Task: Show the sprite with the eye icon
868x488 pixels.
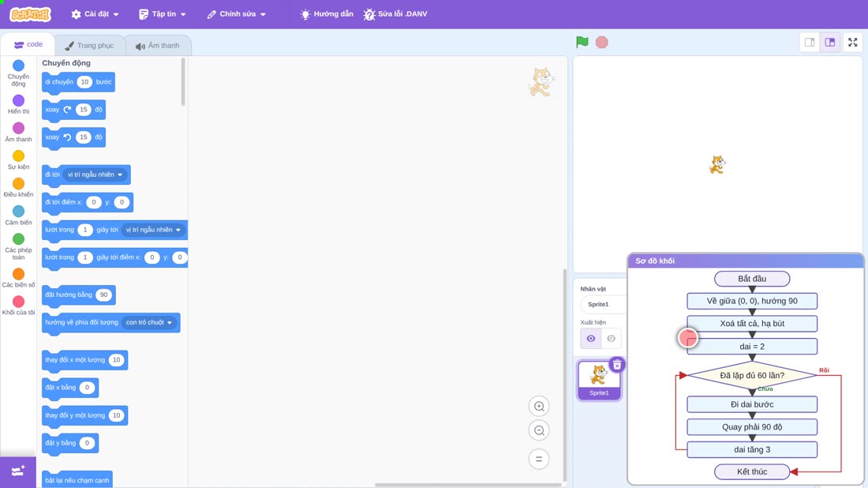Action: pos(591,339)
